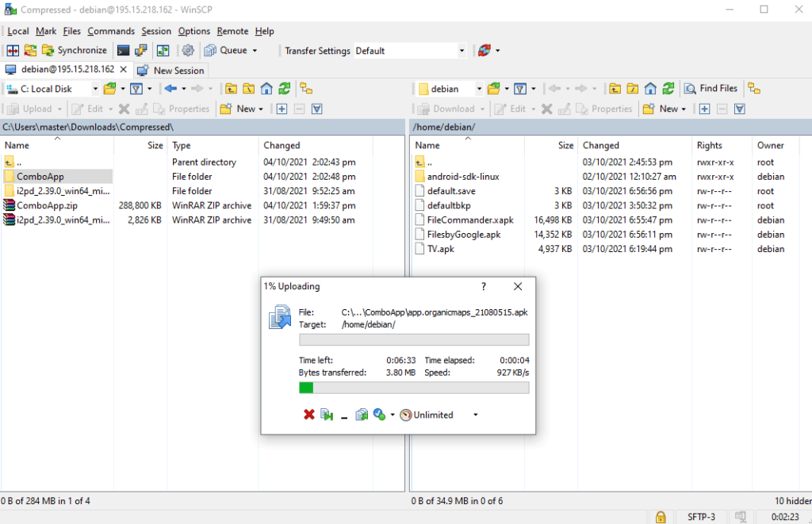Screen dimensions: 812x524
Task: Close the Uploading dialog
Action: pyautogui.click(x=518, y=286)
